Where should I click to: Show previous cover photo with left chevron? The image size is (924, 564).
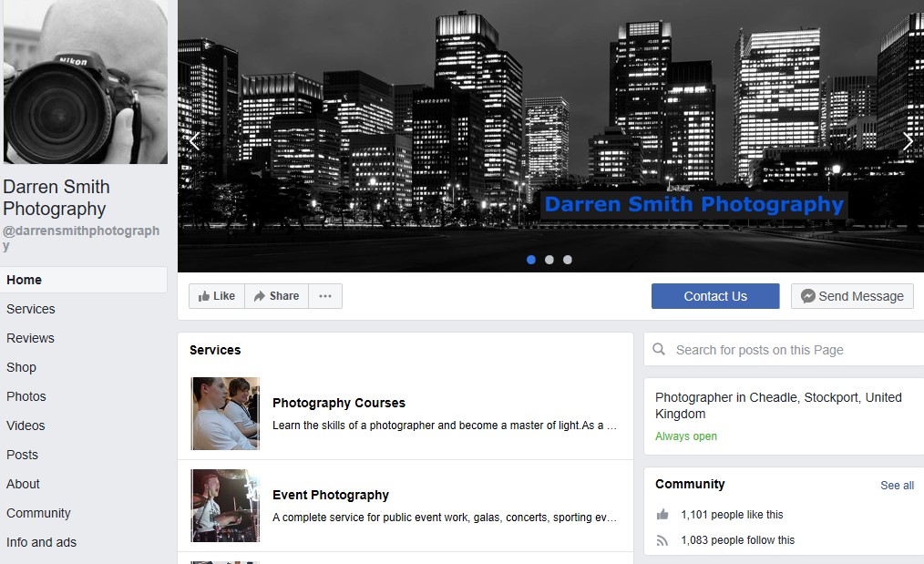[194, 141]
